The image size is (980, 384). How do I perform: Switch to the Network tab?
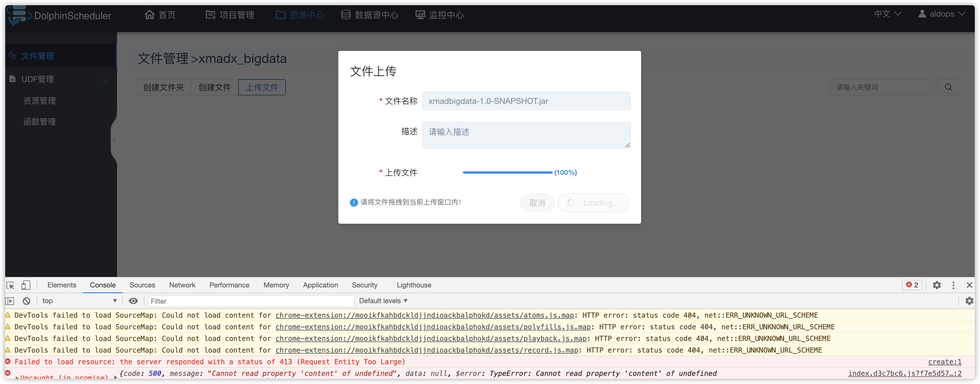tap(182, 285)
